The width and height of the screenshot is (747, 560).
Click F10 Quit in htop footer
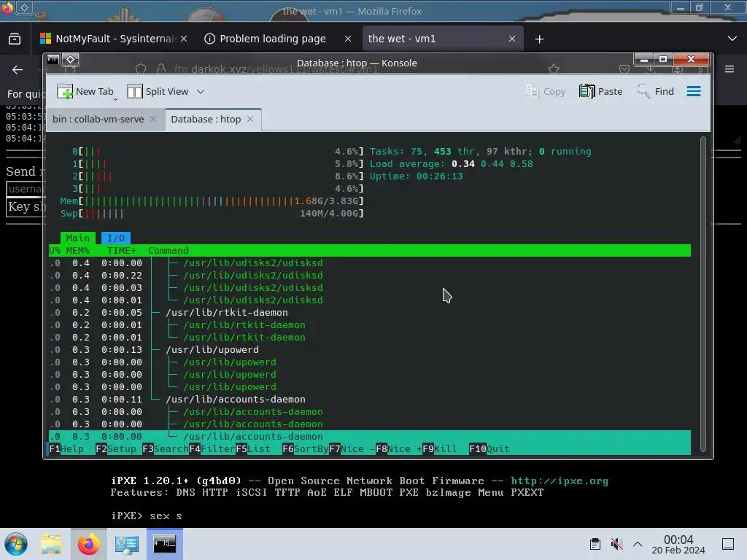point(489,449)
